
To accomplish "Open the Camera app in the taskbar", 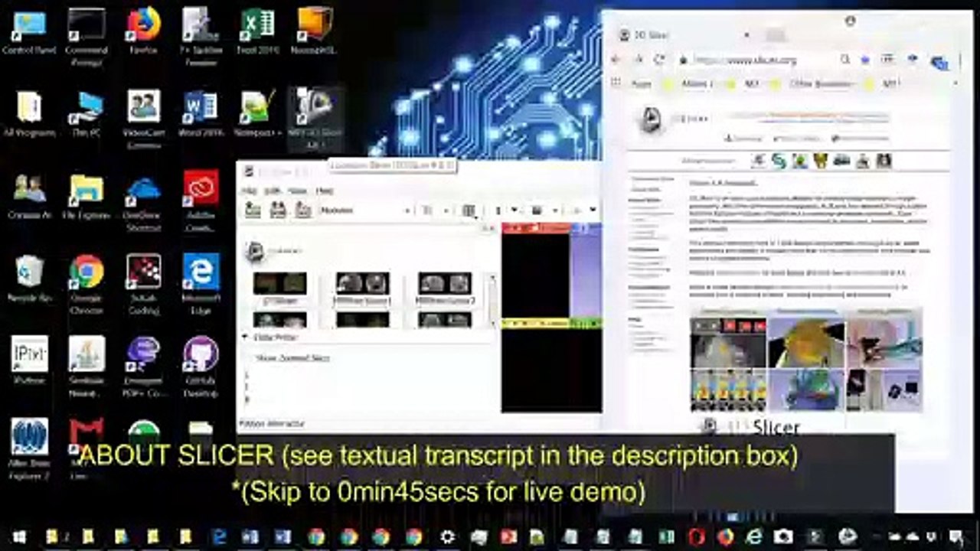I will click(x=783, y=536).
